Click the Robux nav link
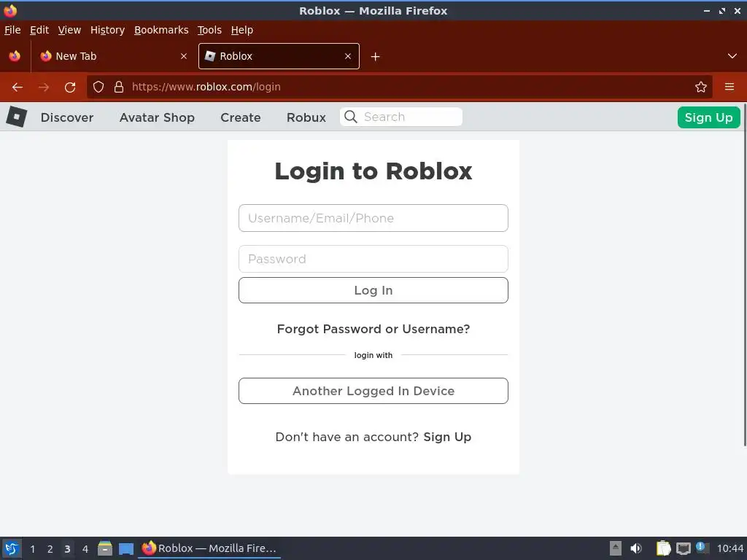Viewport: 747px width, 560px height. tap(306, 117)
